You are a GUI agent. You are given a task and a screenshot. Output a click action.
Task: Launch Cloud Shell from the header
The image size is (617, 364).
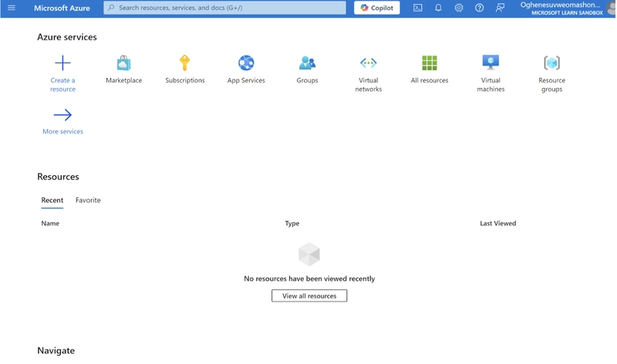pyautogui.click(x=417, y=8)
